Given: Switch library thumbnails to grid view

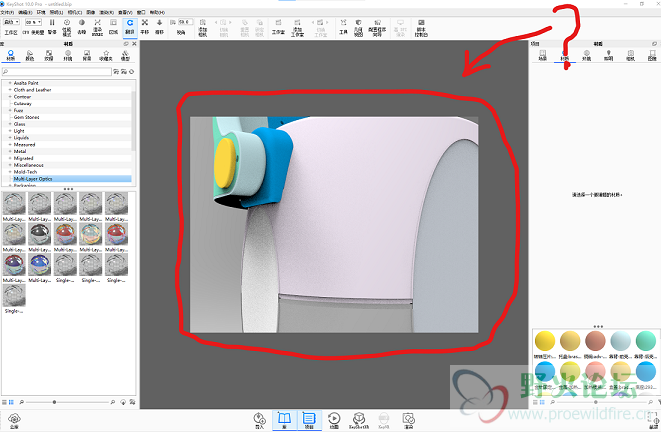Looking at the screenshot, I should (x=11, y=402).
